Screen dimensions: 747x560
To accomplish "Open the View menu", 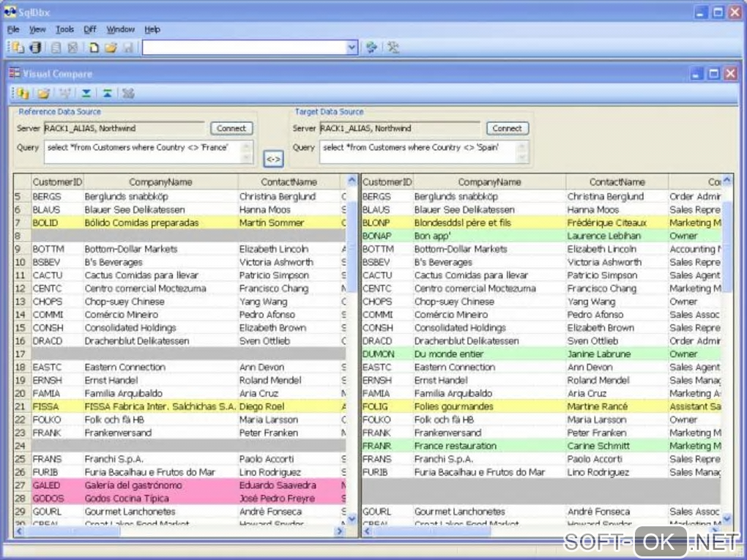I will click(x=37, y=29).
